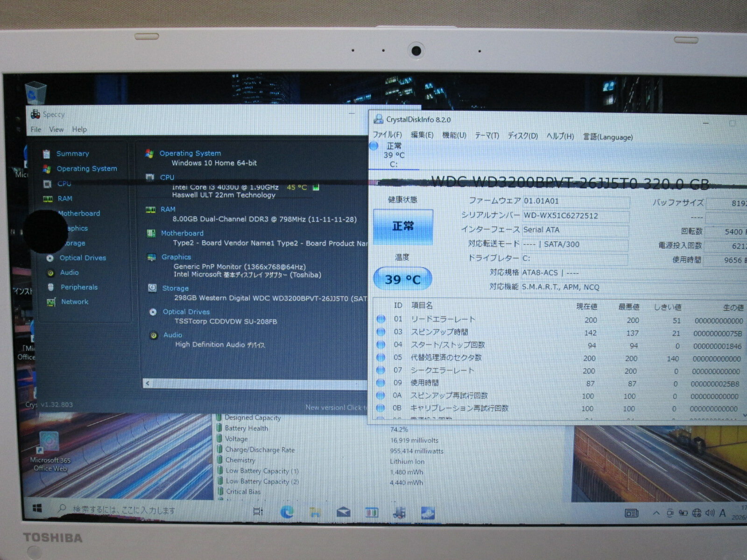747x560 pixels.
Task: Open CrystalDiskInfo 機能(U) menu
Action: 454,135
